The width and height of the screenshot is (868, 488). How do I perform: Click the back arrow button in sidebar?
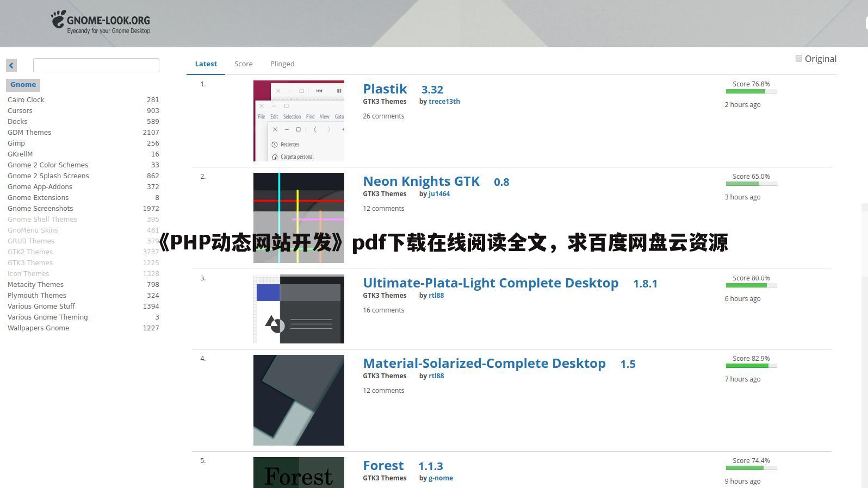(x=11, y=65)
